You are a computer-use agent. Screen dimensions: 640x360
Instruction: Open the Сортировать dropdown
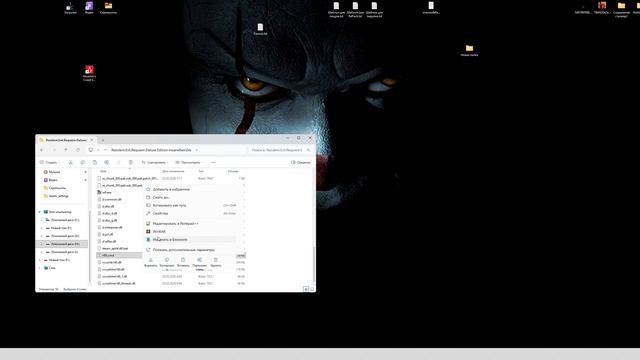point(155,162)
